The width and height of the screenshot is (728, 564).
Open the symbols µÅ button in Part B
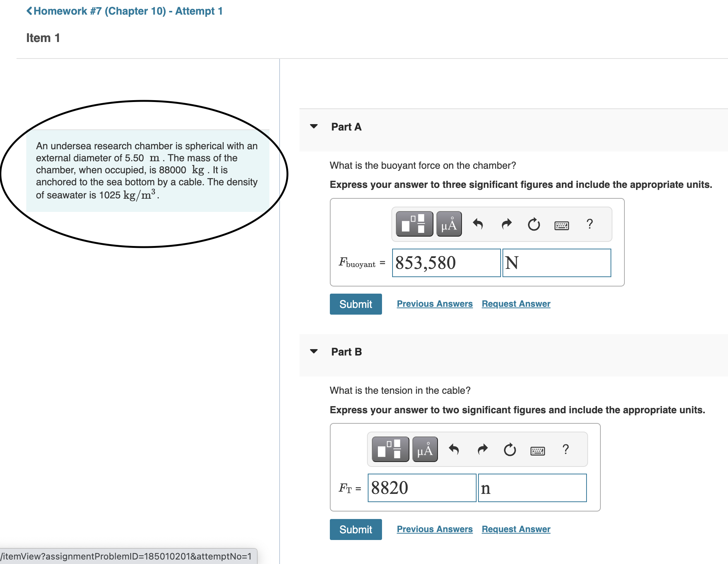coord(425,449)
